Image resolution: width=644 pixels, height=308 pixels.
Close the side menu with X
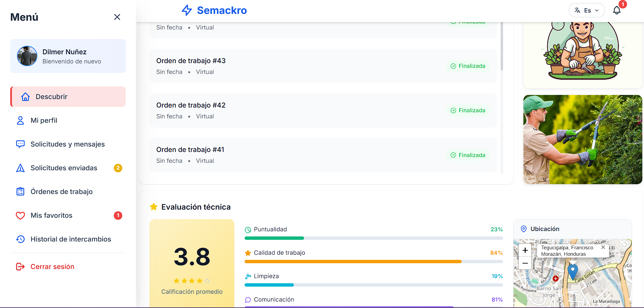117,17
